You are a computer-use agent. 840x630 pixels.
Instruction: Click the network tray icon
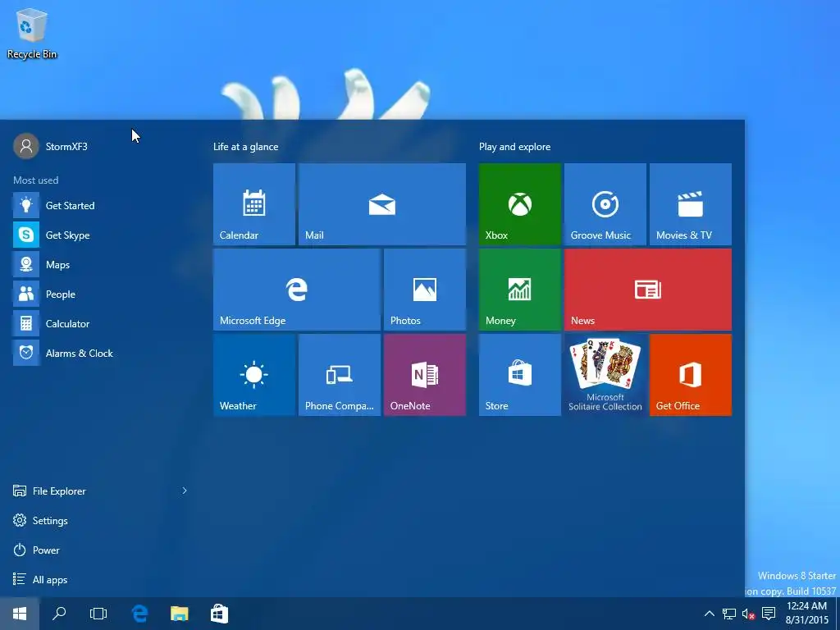[729, 614]
